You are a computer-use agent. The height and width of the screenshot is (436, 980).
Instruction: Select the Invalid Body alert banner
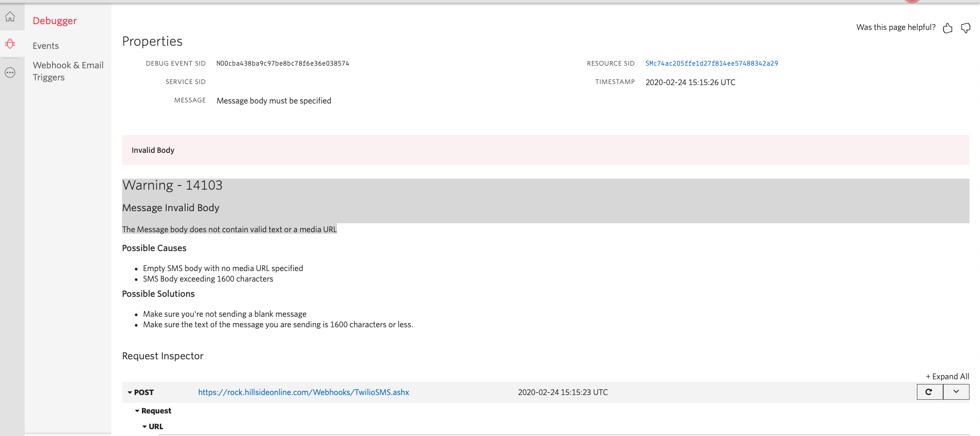tap(545, 150)
